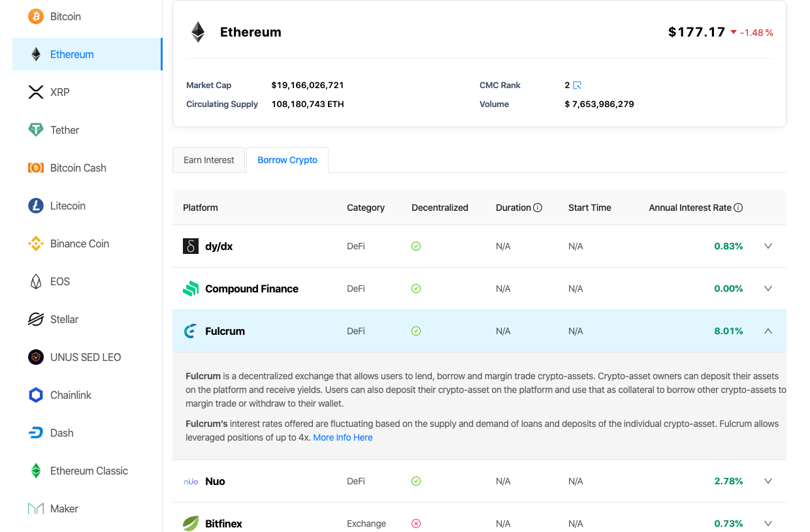Click the Compound Finance platform logo
The image size is (810, 532).
click(x=191, y=289)
